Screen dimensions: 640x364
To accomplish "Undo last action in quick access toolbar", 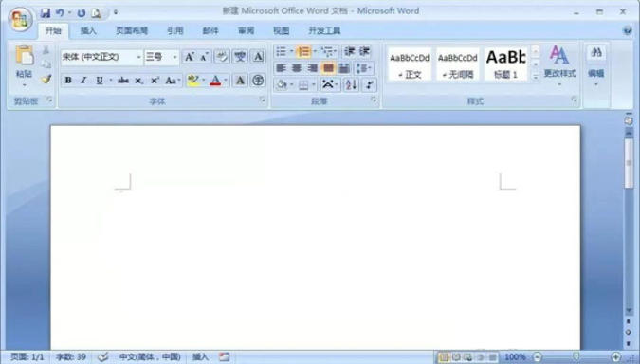I will 60,13.
